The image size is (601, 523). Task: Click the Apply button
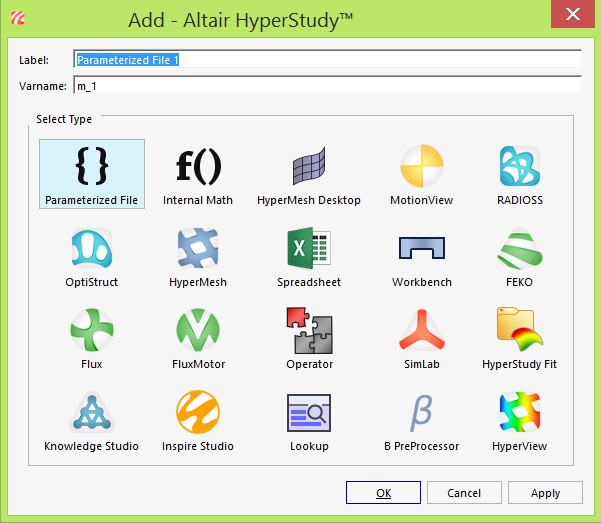(545, 493)
